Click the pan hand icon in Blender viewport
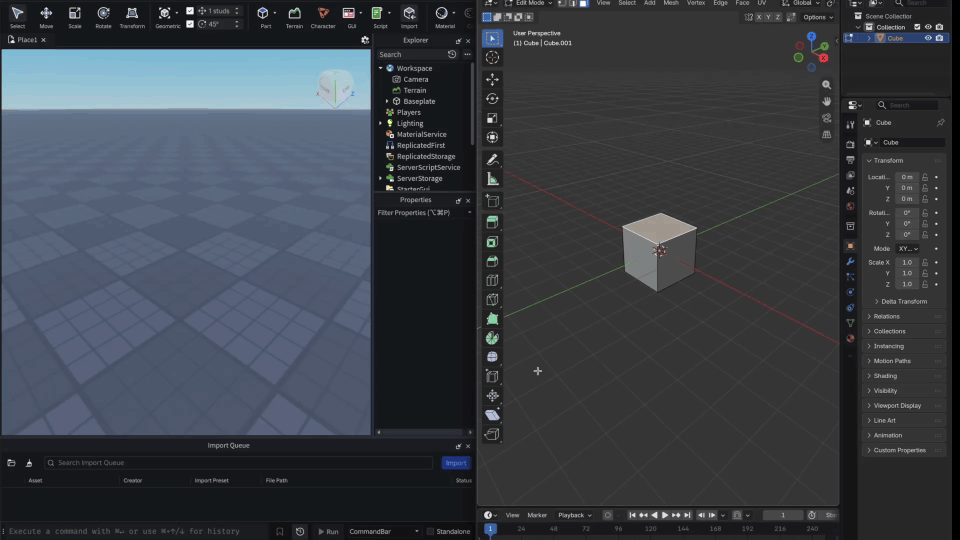960x540 pixels. point(827,101)
